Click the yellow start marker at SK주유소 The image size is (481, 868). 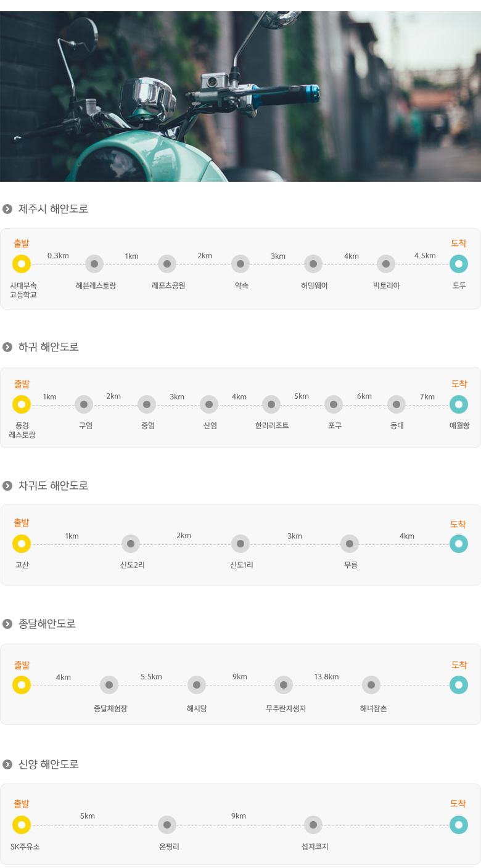(22, 825)
